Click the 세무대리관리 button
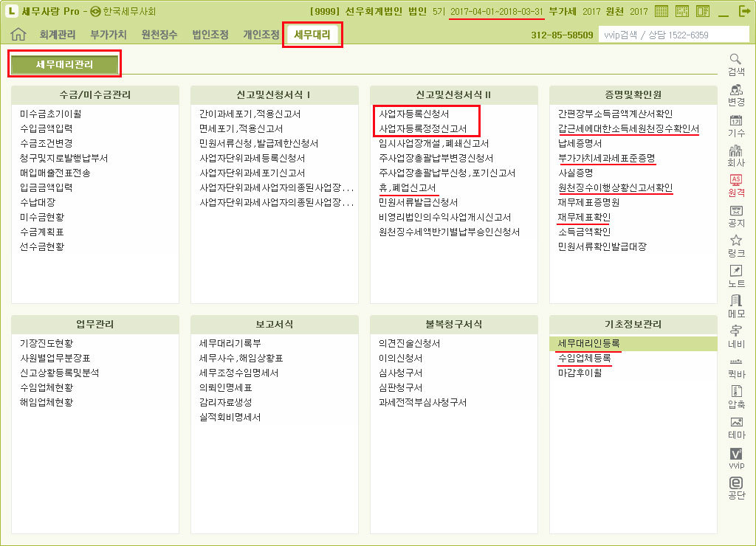This screenshot has width=756, height=546. click(65, 64)
